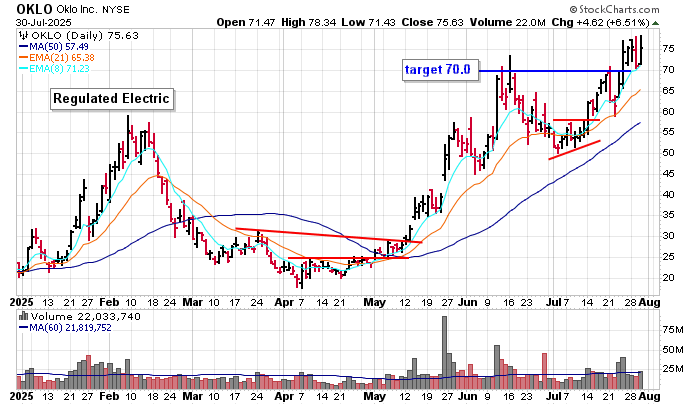This screenshot has width=700, height=405.
Task: Click the MA(50) 57.49 legend entry
Action: click(x=58, y=46)
